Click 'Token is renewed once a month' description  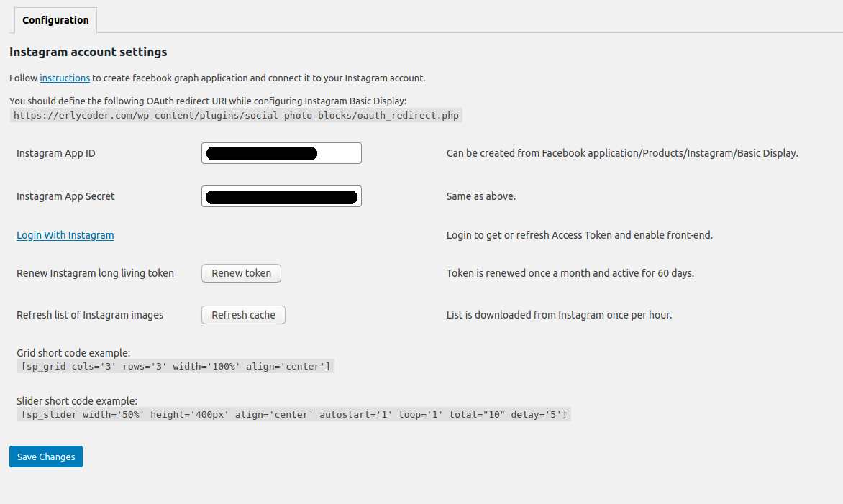point(570,273)
